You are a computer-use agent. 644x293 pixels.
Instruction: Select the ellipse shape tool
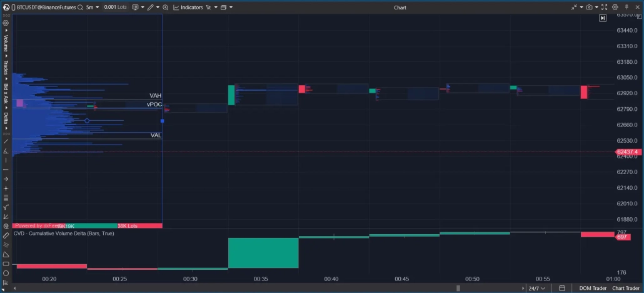tap(6, 273)
